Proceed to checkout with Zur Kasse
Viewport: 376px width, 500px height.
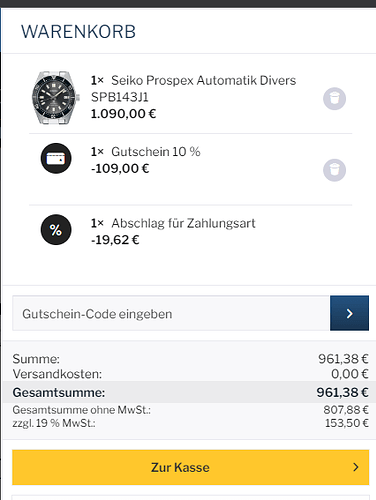click(x=191, y=467)
